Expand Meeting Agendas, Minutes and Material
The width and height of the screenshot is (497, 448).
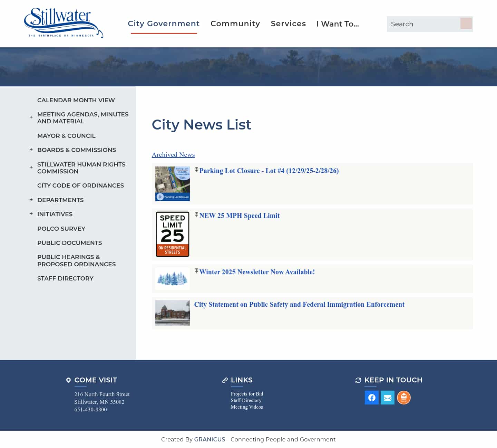coord(31,117)
